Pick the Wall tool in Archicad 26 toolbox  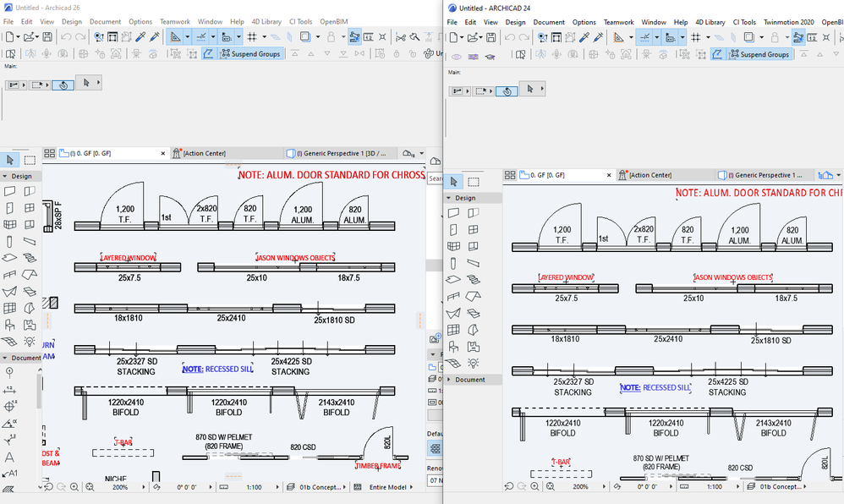click(x=9, y=191)
